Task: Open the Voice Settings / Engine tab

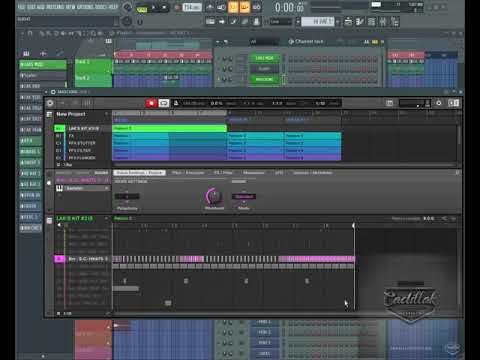Action: point(140,173)
